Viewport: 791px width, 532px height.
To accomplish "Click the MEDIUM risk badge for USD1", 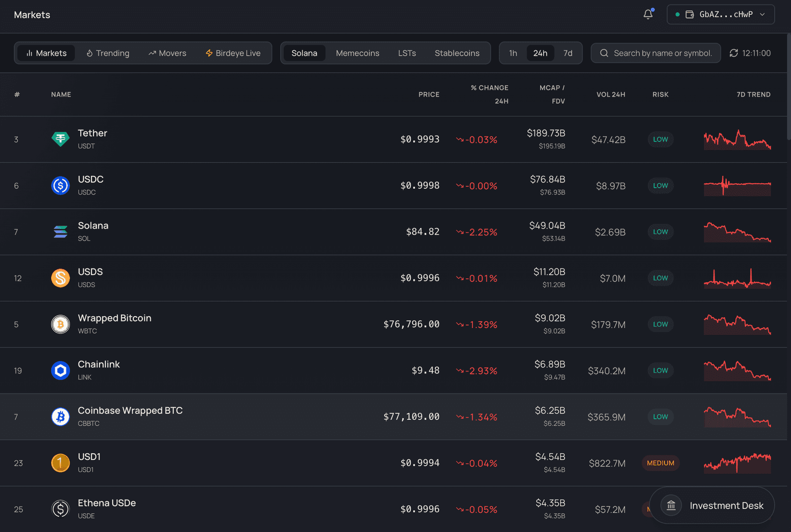I will 660,463.
